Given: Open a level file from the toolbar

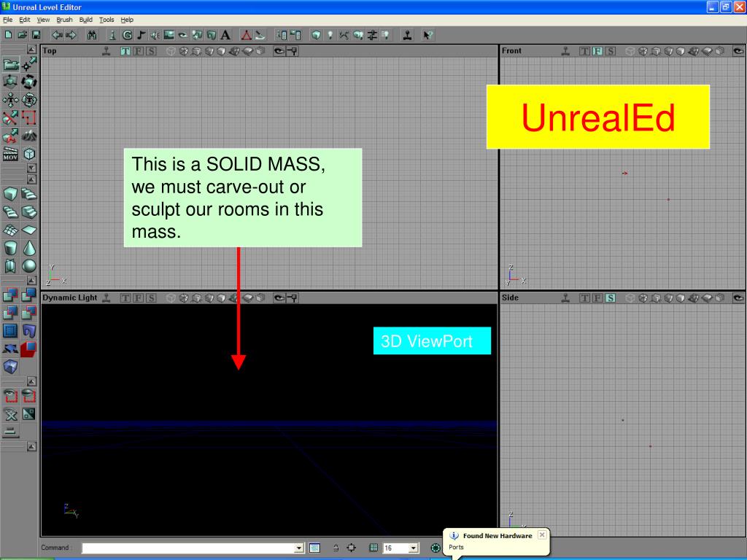Looking at the screenshot, I should pyautogui.click(x=22, y=35).
